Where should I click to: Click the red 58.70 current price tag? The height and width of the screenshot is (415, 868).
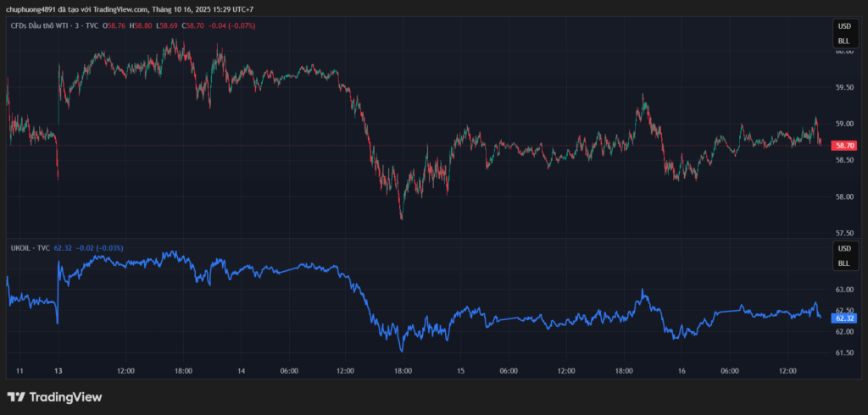point(844,146)
